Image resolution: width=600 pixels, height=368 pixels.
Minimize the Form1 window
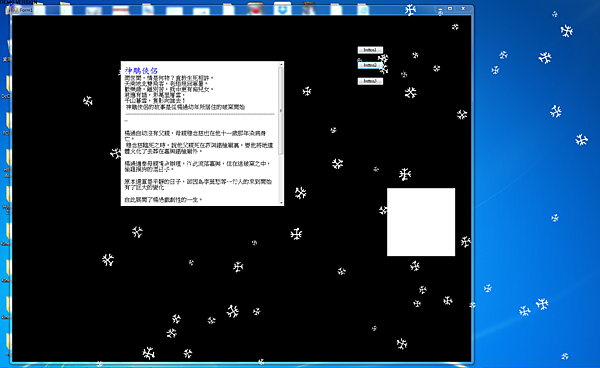pyautogui.click(x=440, y=8)
